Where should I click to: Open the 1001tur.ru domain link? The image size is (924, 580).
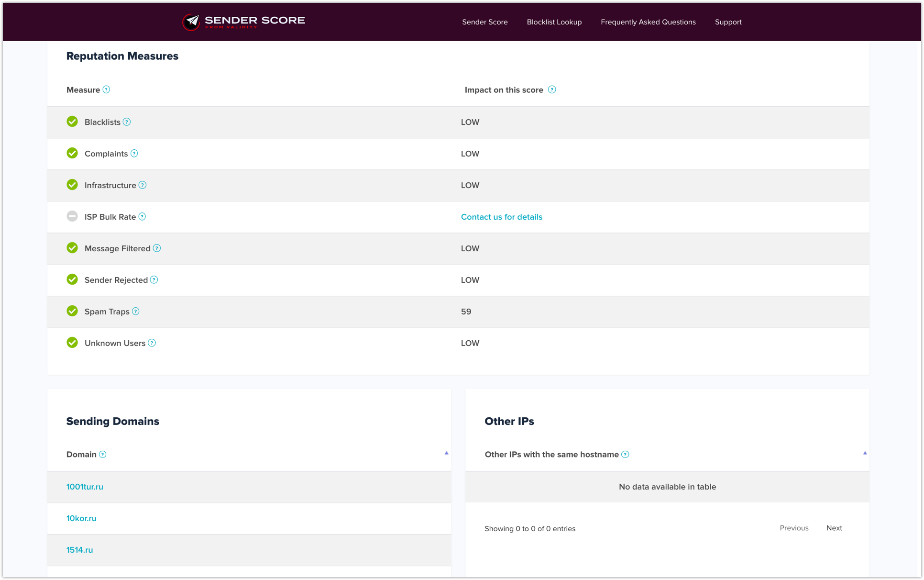tap(85, 487)
